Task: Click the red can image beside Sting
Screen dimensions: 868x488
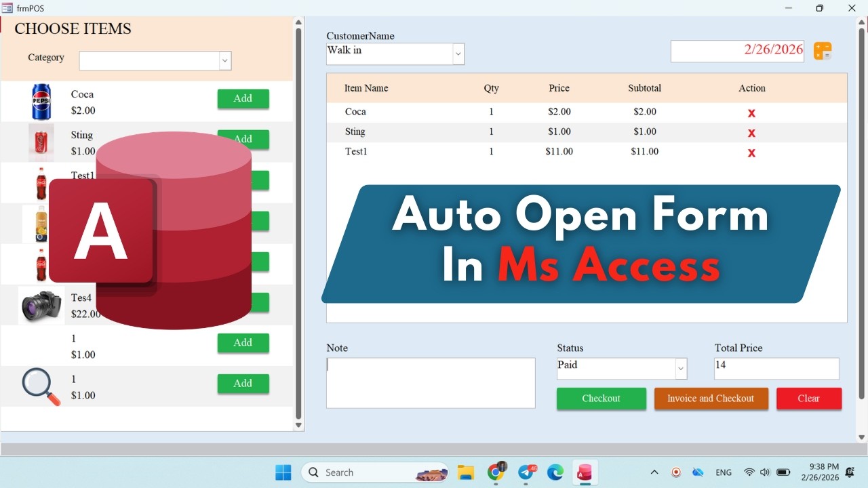Action: 41,142
